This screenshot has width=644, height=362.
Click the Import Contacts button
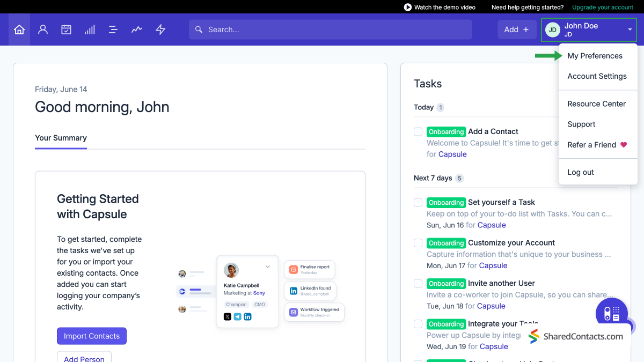(92, 336)
